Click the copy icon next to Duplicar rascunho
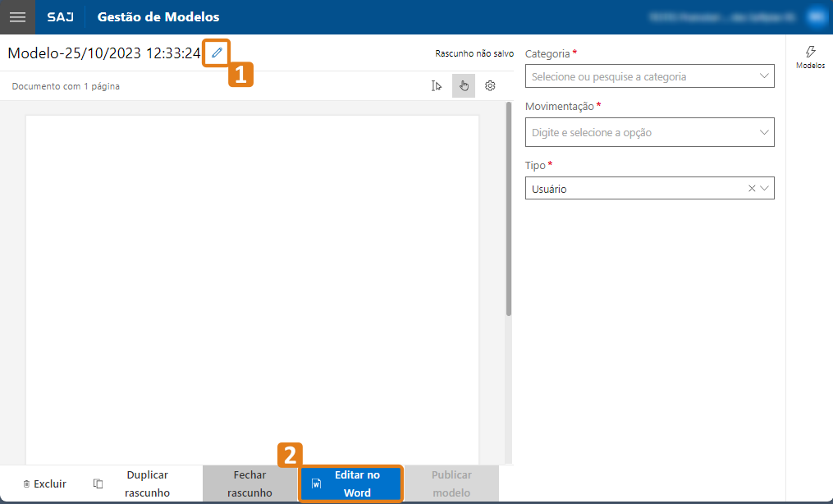Screen dimensions: 833x504 [98, 483]
